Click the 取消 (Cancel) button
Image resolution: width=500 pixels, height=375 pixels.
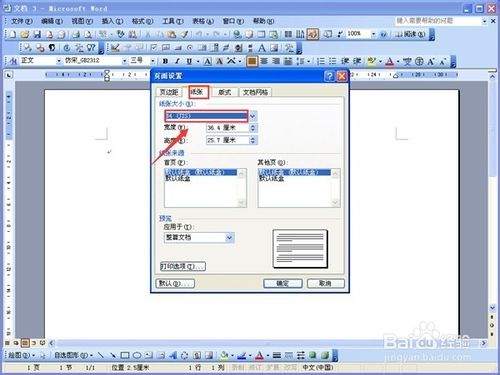[325, 283]
